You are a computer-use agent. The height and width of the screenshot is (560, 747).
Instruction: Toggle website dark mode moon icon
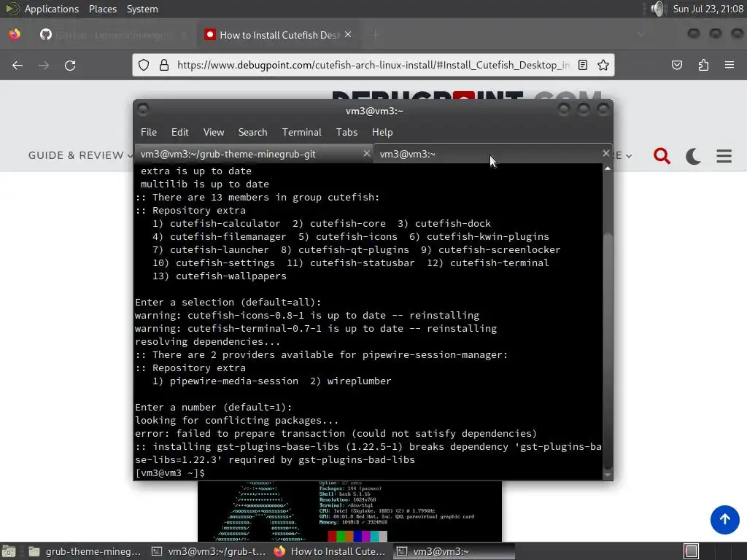(693, 156)
